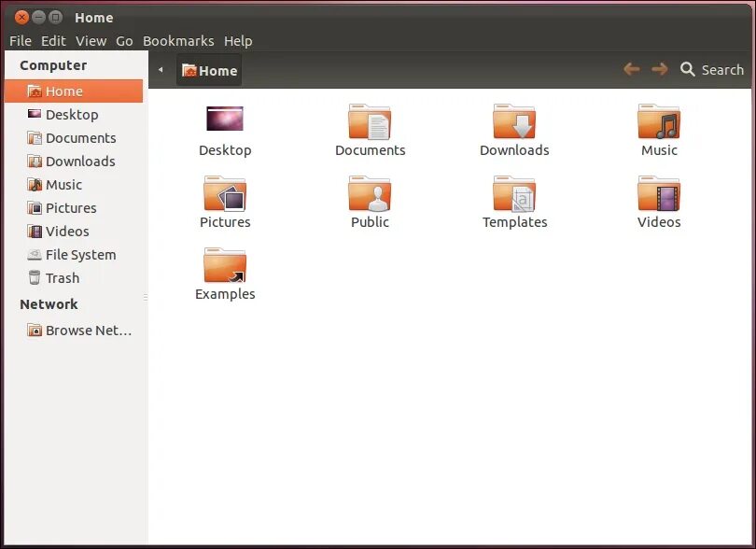
Task: Click the Home breadcrumb button
Action: point(208,69)
